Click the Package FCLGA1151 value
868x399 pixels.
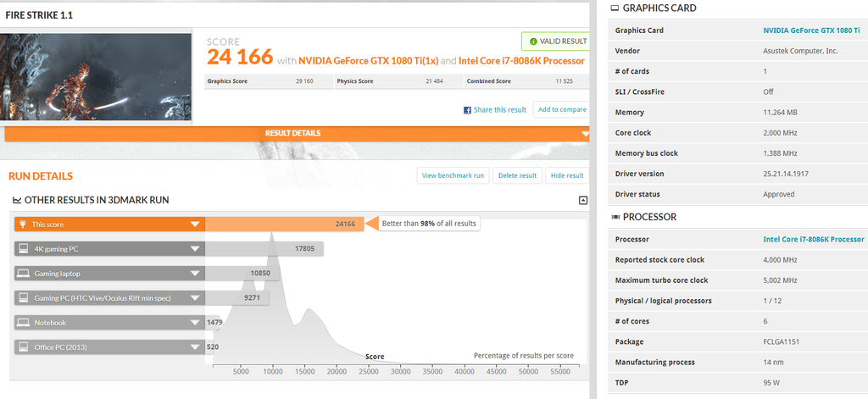point(781,341)
